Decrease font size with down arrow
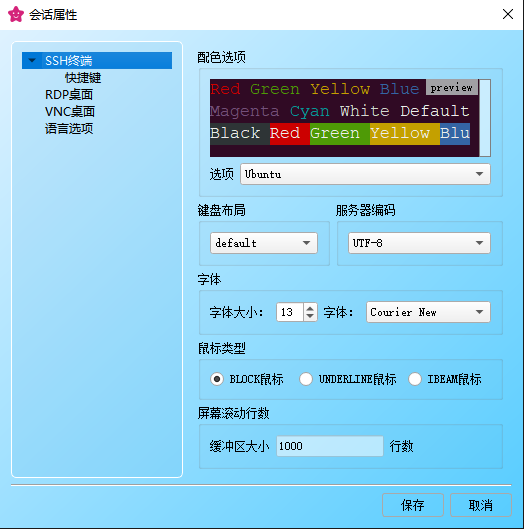524x529 pixels. click(310, 317)
